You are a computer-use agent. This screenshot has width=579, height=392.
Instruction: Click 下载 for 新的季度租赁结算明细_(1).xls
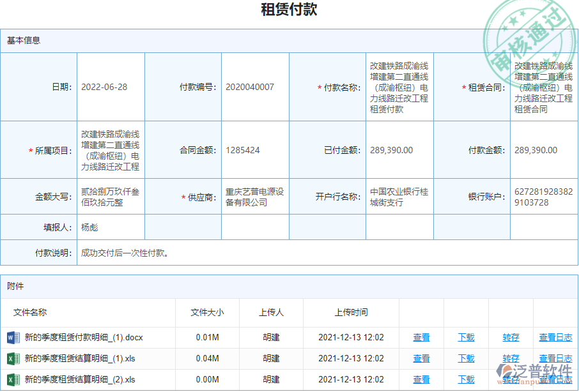[467, 359]
